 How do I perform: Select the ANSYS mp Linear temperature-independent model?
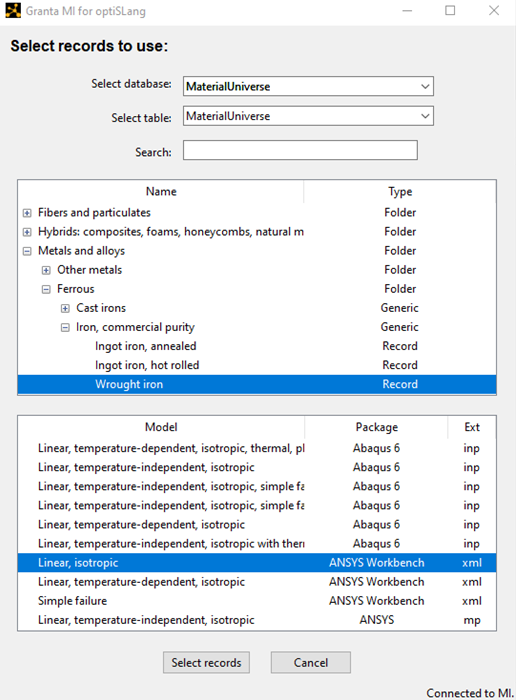pos(257,620)
